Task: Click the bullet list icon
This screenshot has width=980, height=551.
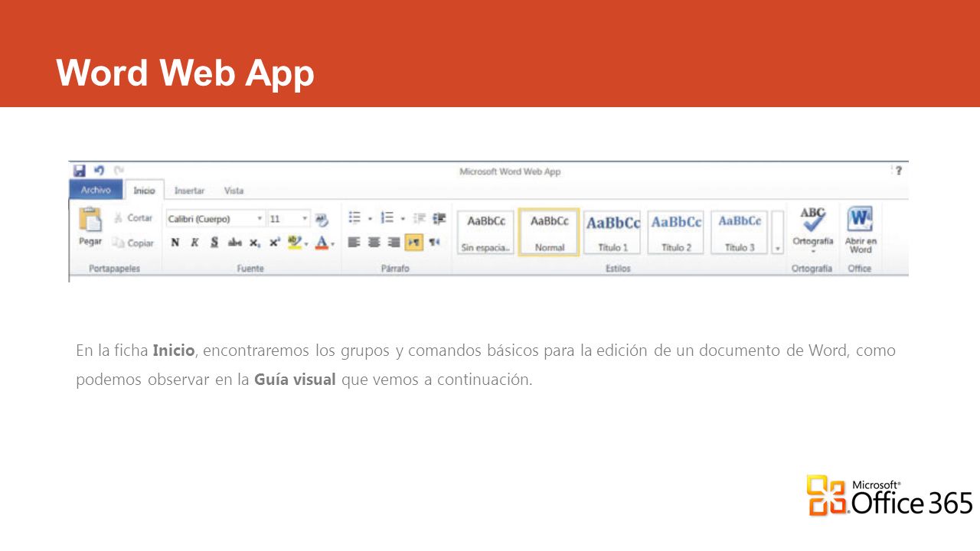Action: tap(354, 218)
